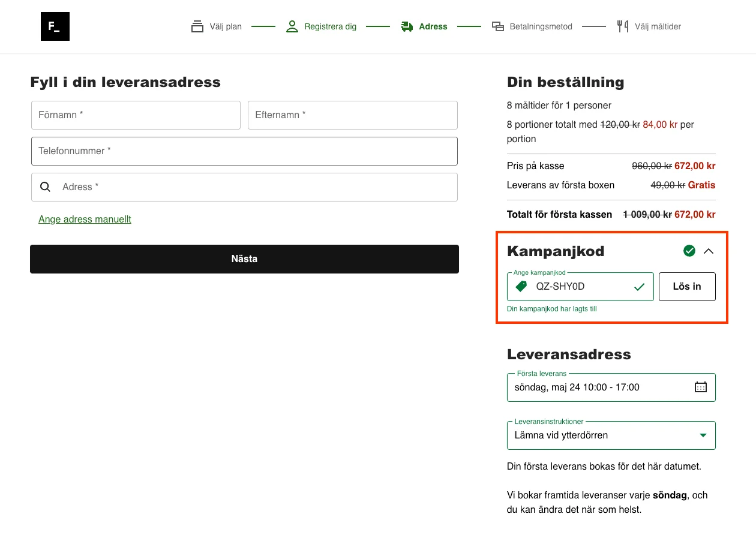The height and width of the screenshot is (544, 756).
Task: Click the Lös in button
Action: [687, 287]
